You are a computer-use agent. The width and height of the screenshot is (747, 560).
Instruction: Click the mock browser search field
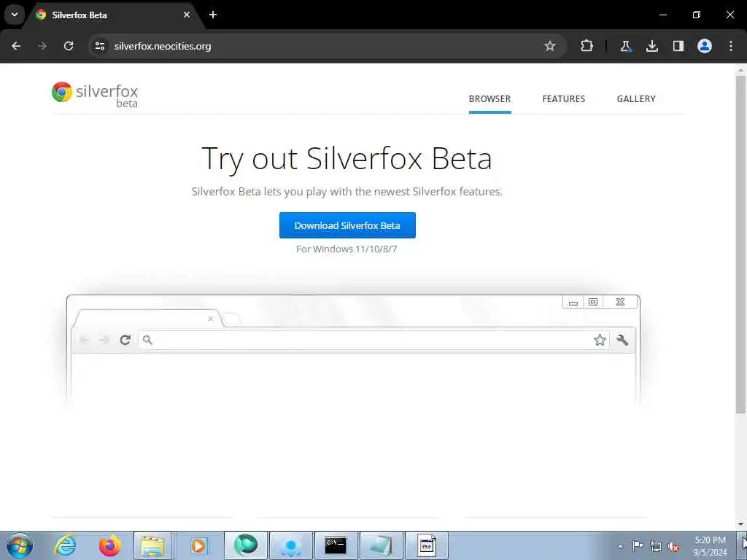(x=374, y=340)
